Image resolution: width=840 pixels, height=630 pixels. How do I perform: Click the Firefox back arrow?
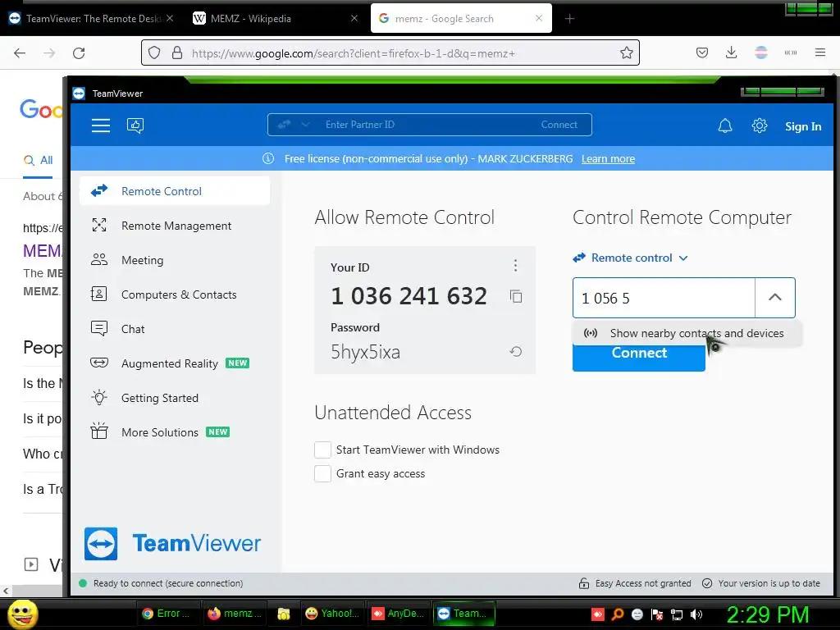[20, 53]
